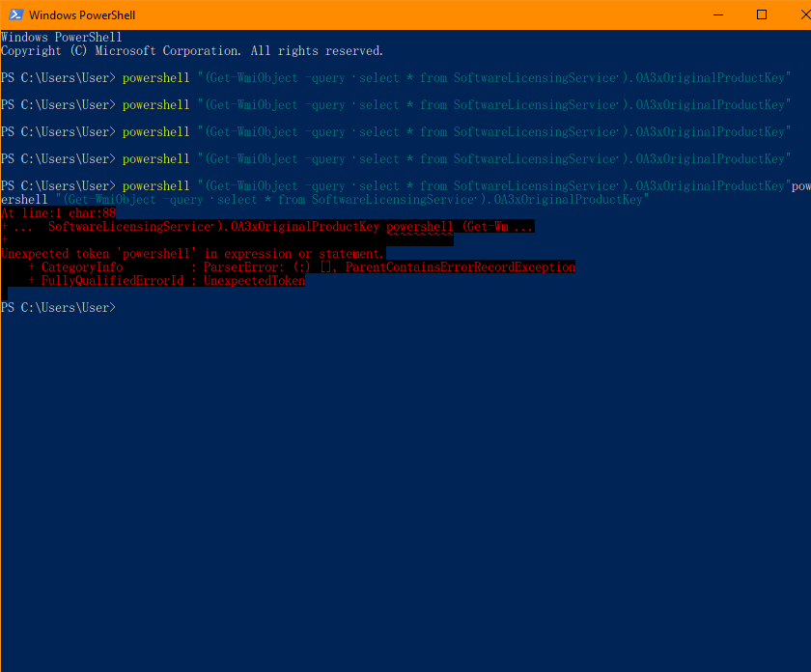Click the 'Copyright (C) Microsoft Corporation' line
This screenshot has height=672, width=811.
coord(192,51)
